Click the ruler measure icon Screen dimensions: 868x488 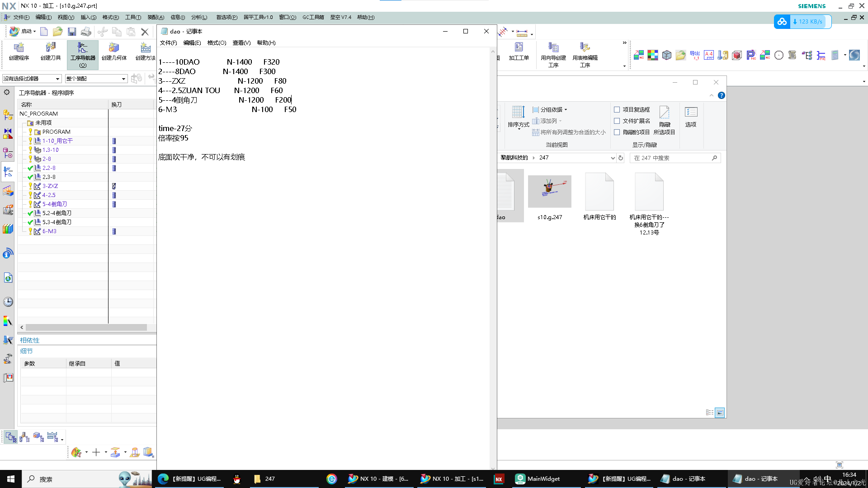[x=522, y=33]
